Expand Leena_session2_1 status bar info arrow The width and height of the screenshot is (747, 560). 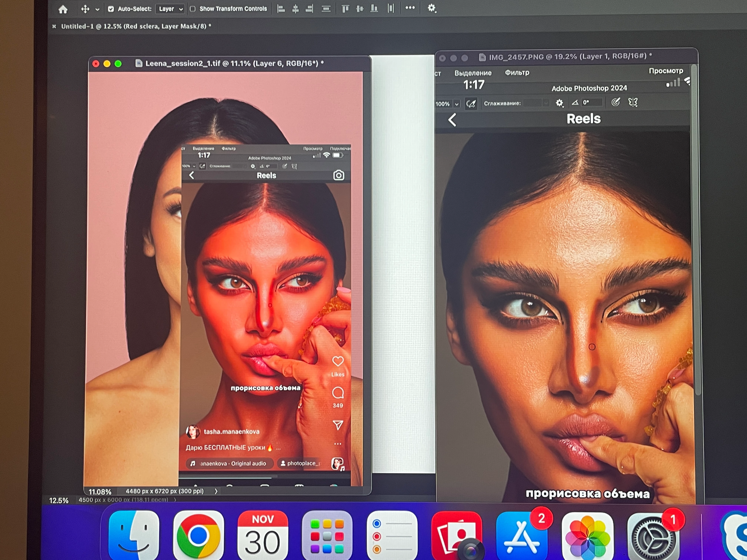[216, 491]
